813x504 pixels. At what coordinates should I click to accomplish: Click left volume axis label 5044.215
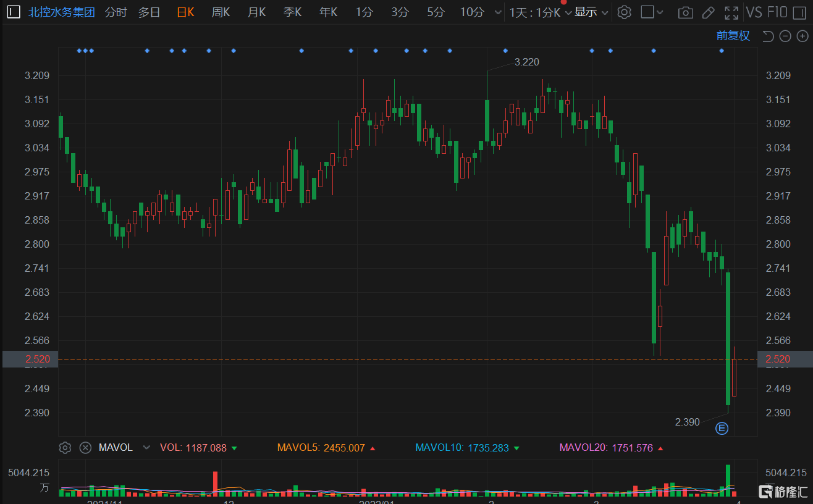tap(28, 472)
